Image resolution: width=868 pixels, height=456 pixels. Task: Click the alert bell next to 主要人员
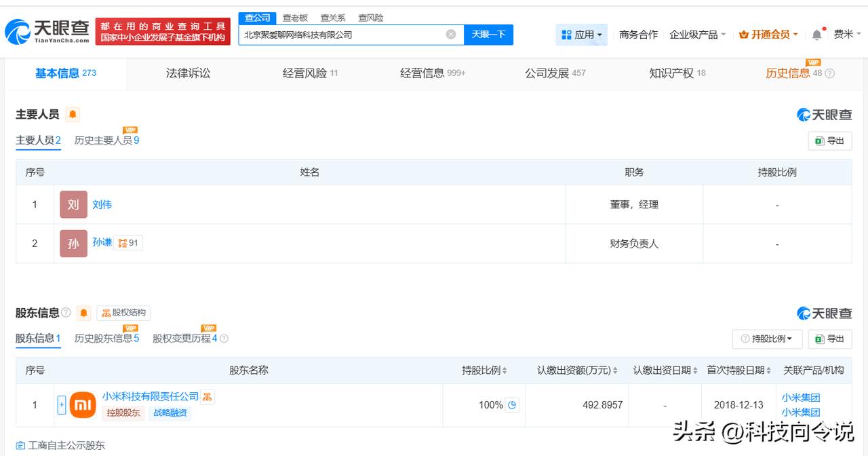coord(73,115)
